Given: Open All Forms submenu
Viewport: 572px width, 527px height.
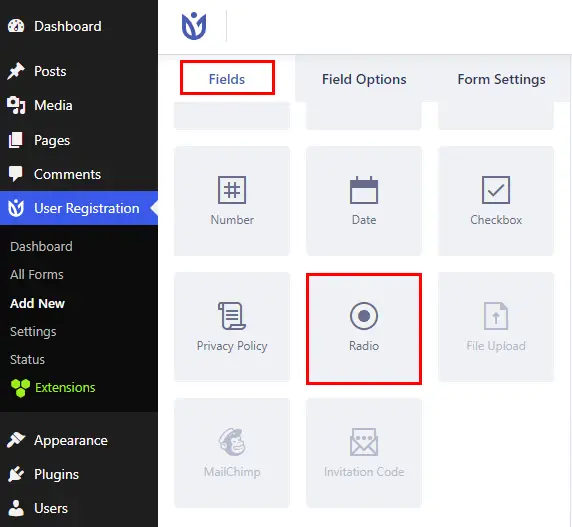Looking at the screenshot, I should [x=37, y=275].
